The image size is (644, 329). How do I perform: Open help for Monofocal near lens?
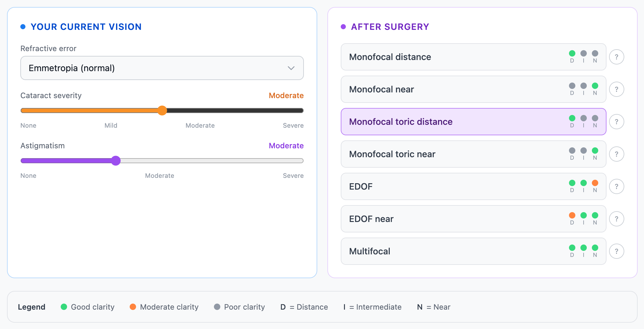tap(616, 89)
